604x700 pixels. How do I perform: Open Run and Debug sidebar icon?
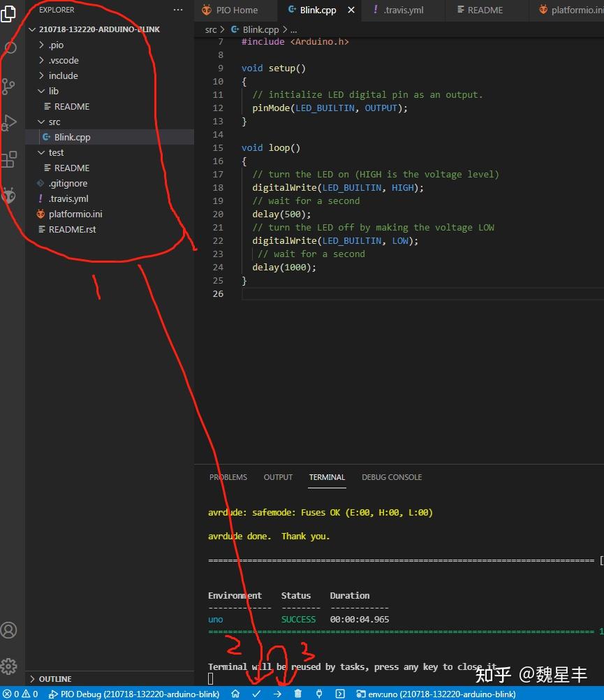pos(10,122)
